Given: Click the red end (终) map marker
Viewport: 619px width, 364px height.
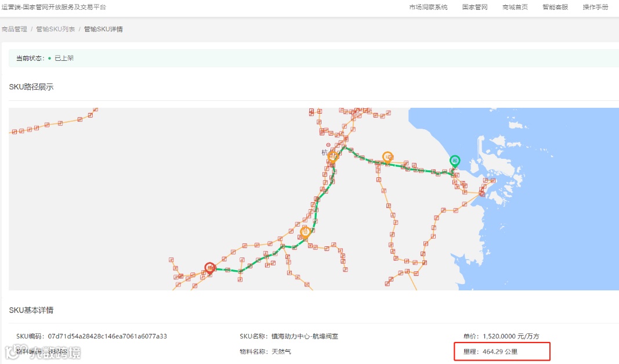Looking at the screenshot, I should [x=210, y=268].
